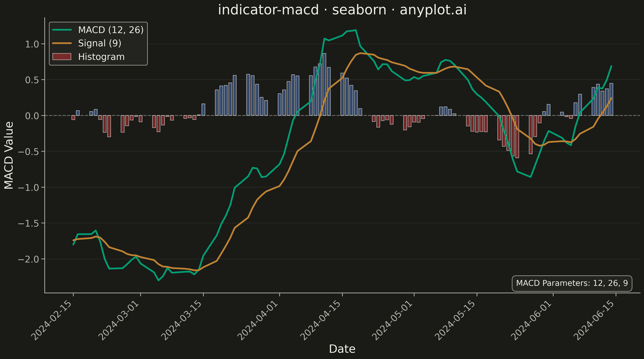Click the orange Signal legend line sample
The image size is (644, 359).
(62, 43)
